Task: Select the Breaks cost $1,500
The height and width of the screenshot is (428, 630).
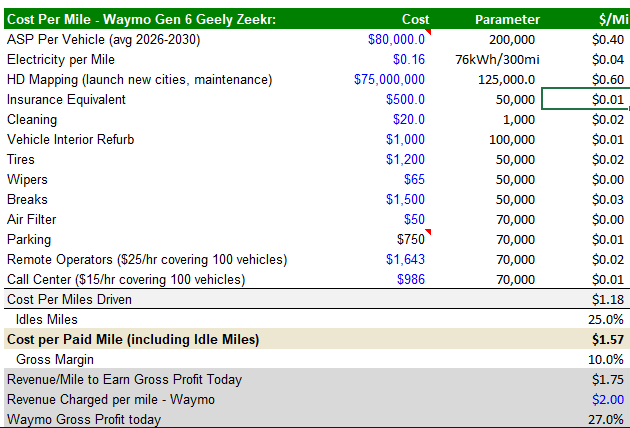Action: 405,199
